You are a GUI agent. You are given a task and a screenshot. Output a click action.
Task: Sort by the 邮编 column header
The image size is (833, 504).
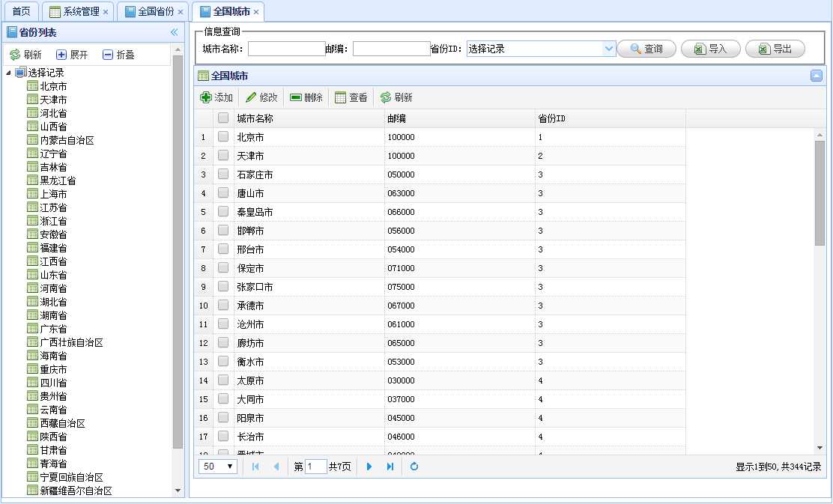tap(459, 118)
